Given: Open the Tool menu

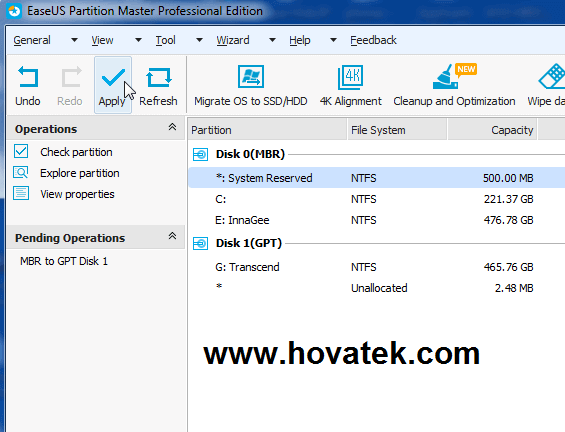Looking at the screenshot, I should coord(165,40).
